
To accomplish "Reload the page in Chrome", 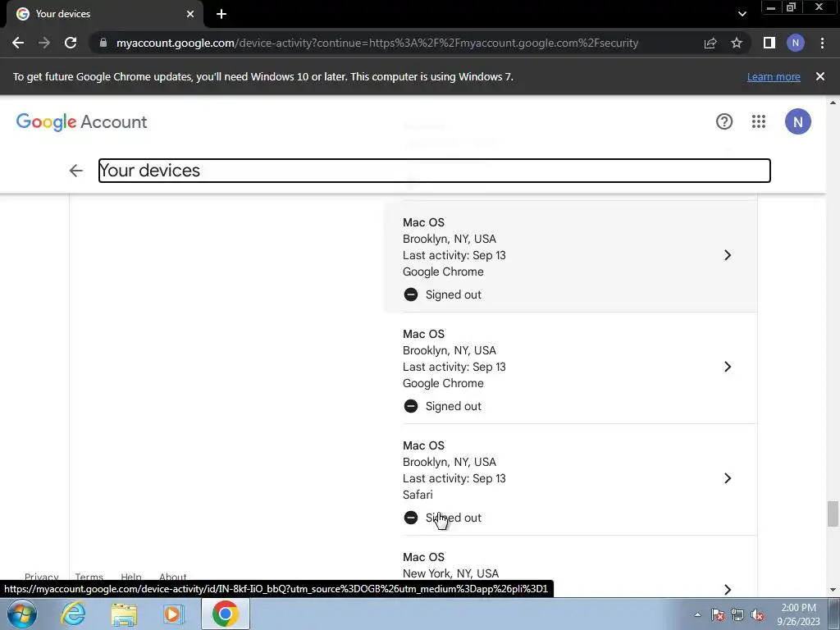I will coord(71,43).
